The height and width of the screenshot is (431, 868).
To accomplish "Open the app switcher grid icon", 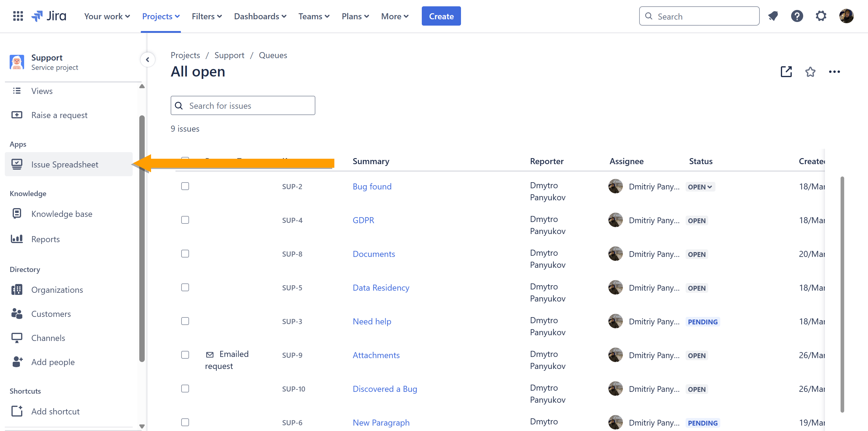I will click(x=17, y=16).
